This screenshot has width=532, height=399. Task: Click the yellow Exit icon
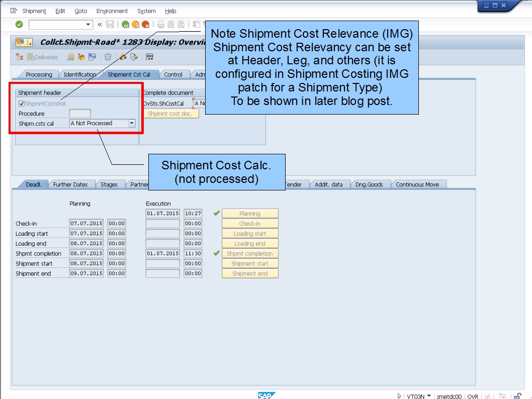136,25
